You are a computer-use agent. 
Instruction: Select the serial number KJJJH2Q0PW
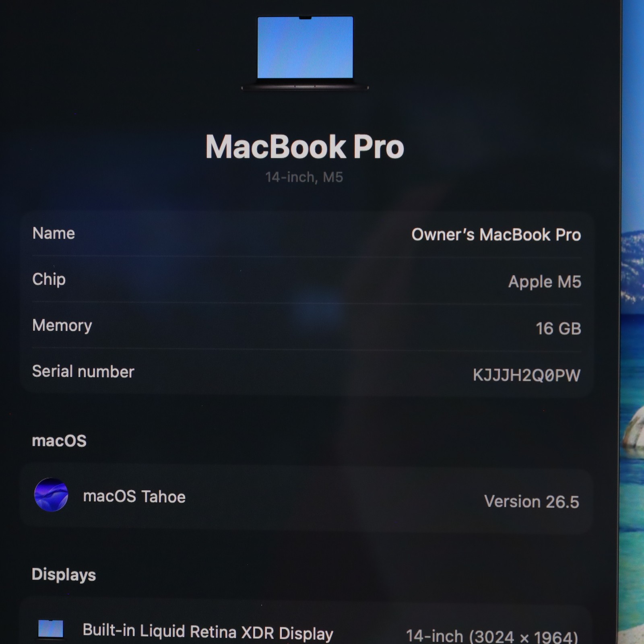[x=526, y=375]
